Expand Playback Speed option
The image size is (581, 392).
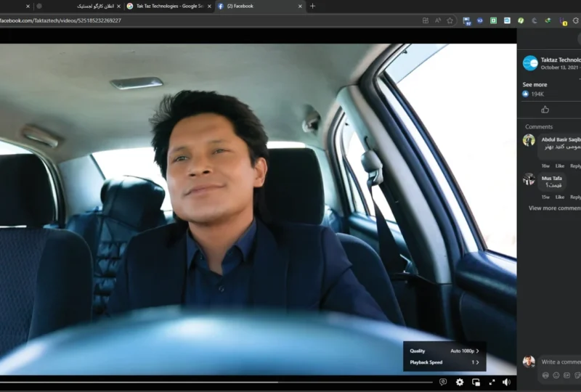[444, 362]
